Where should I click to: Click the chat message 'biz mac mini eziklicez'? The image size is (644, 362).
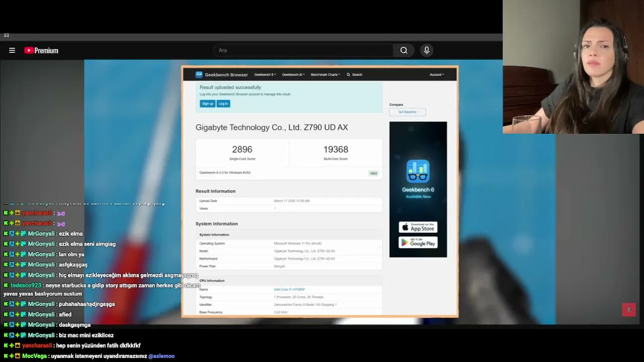click(86, 335)
